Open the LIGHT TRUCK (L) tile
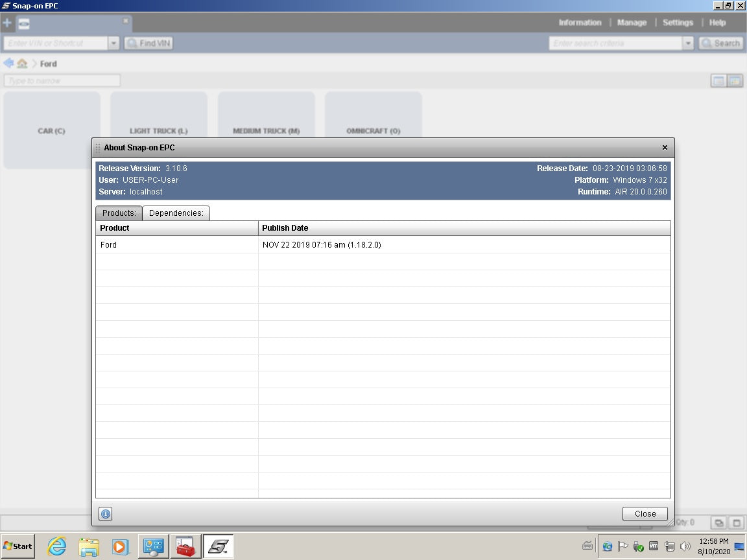Image resolution: width=747 pixels, height=560 pixels. point(159,115)
